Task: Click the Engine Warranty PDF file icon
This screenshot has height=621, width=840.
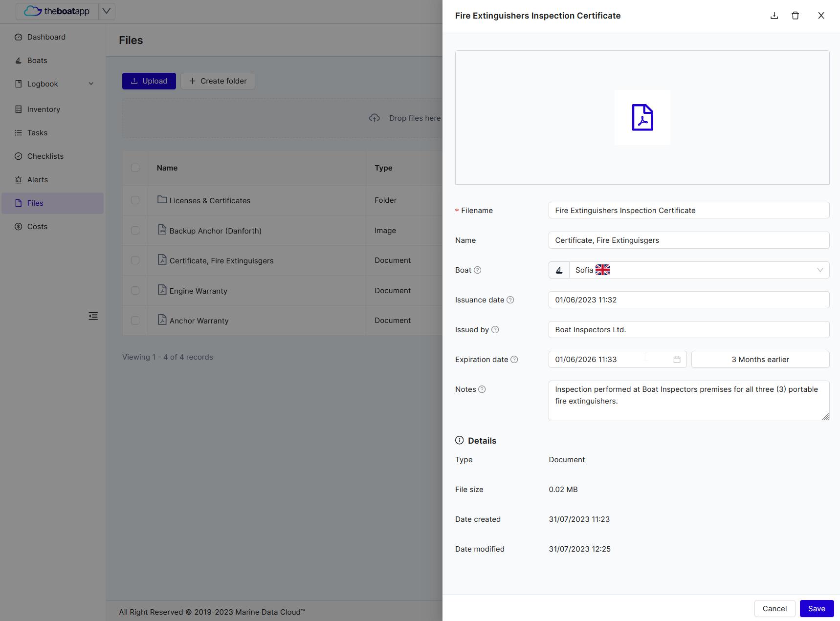Action: (162, 290)
